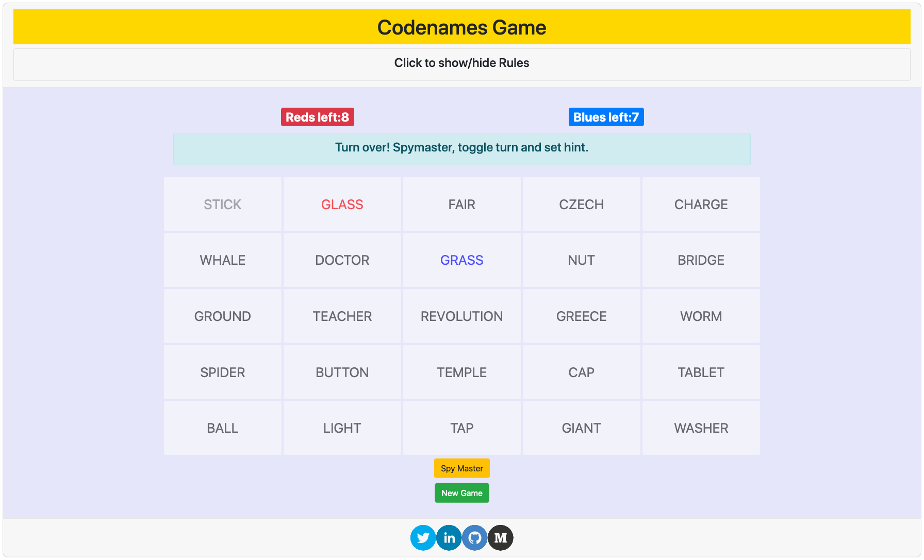Pick the FAIR card

(x=462, y=205)
